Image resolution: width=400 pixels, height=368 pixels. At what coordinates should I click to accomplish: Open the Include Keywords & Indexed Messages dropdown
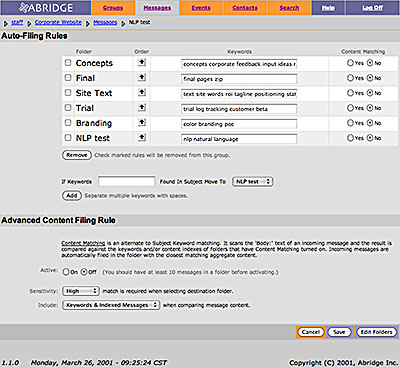[x=111, y=305]
